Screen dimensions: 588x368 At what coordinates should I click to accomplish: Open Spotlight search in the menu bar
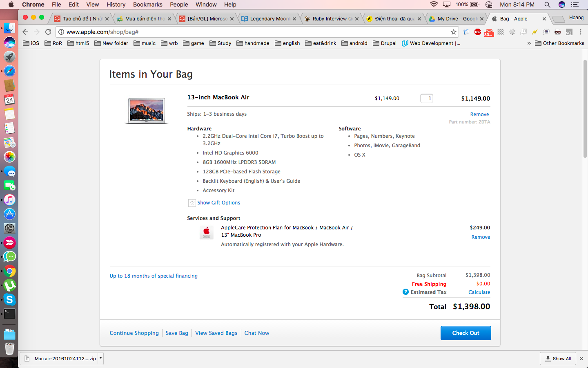547,4
